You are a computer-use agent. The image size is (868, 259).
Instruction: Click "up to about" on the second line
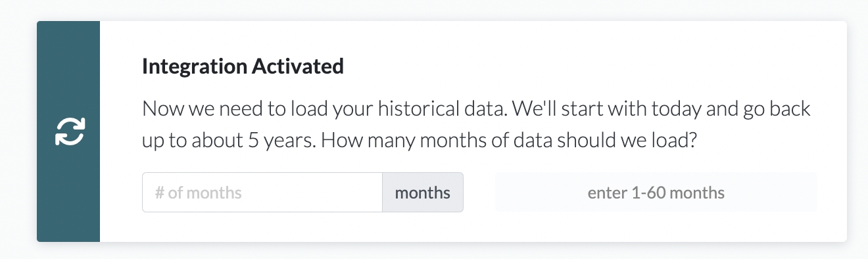pyautogui.click(x=190, y=140)
